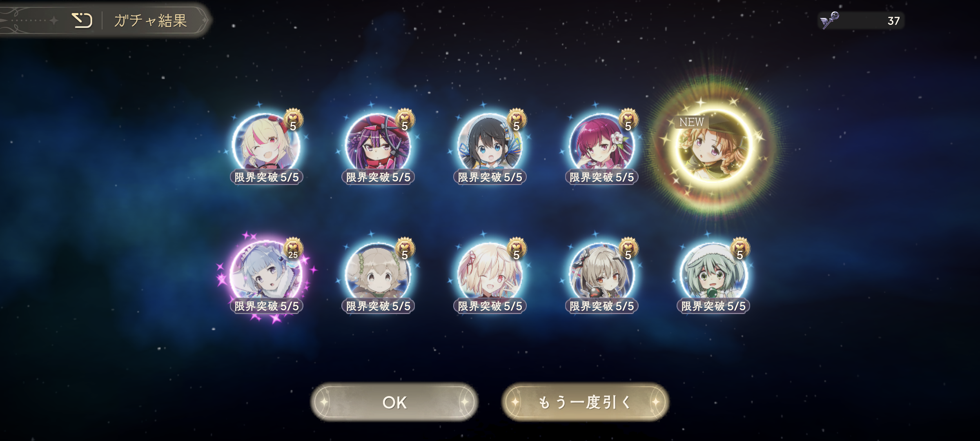
Task: Select the beige-haired green ornament character portrait
Action: pyautogui.click(x=378, y=274)
